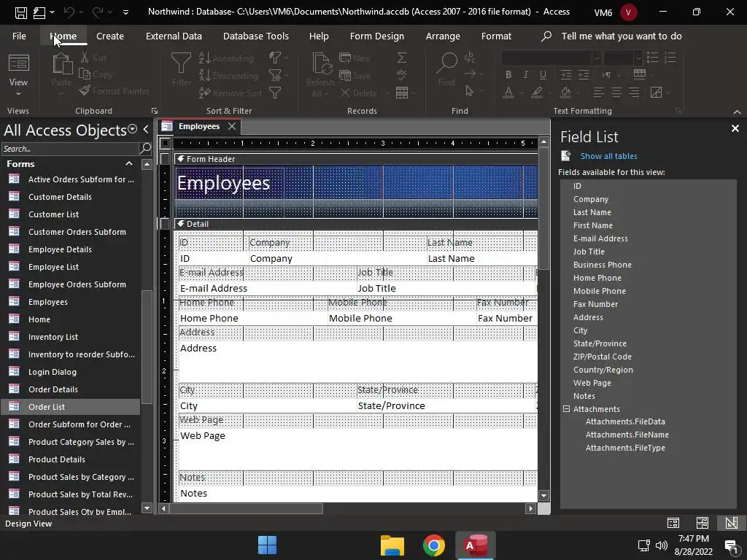This screenshot has height=560, width=747.
Task: Click the Show all tables link
Action: tap(609, 156)
